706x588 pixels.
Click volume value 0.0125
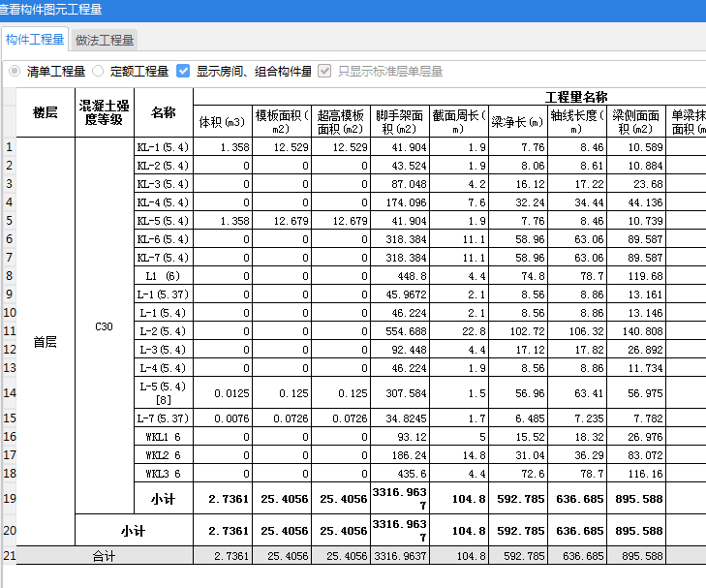pyautogui.click(x=223, y=393)
